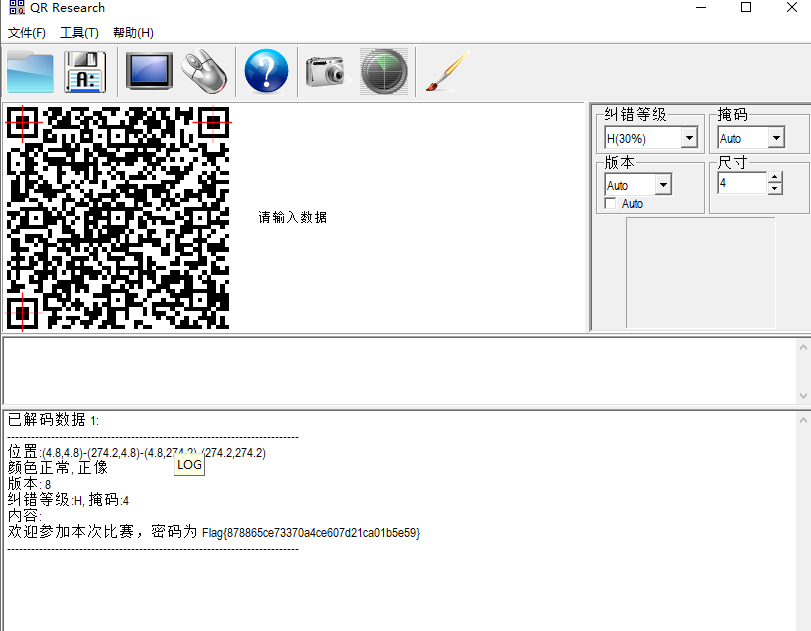Viewport: 811px width, 631px height.
Task: Toggle the Auto checkbox under 版本
Action: 611,203
